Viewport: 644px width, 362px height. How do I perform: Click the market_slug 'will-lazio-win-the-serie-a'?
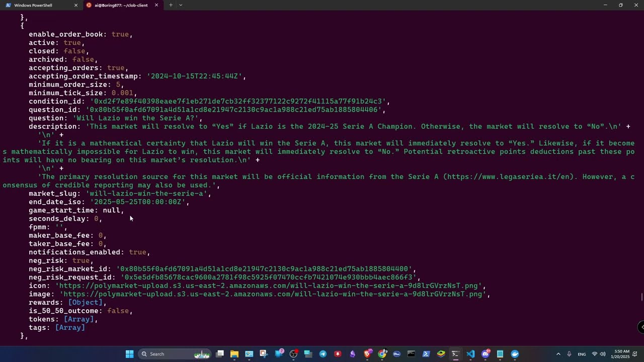tap(146, 194)
